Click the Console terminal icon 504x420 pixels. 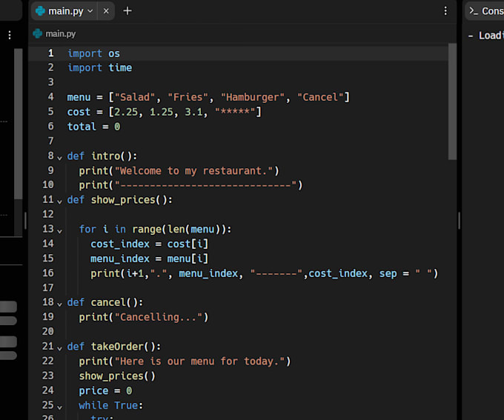click(473, 11)
